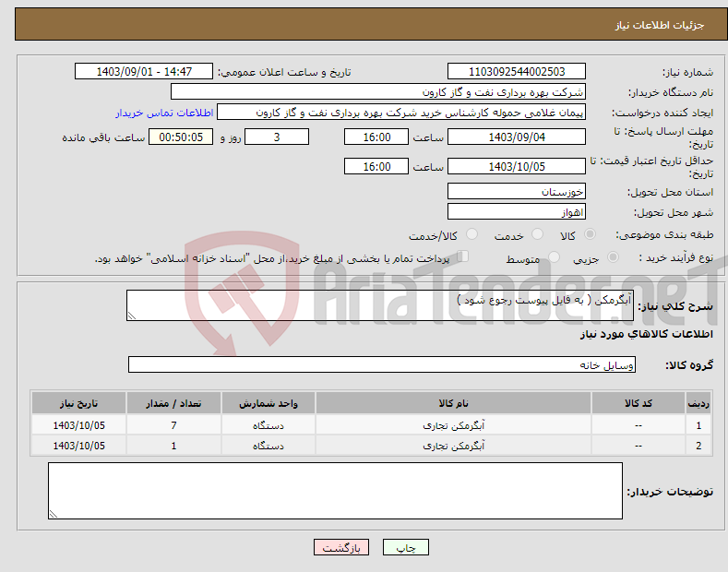Click the quantity 1 cell in row 2
The height and width of the screenshot is (572, 728).
173,446
